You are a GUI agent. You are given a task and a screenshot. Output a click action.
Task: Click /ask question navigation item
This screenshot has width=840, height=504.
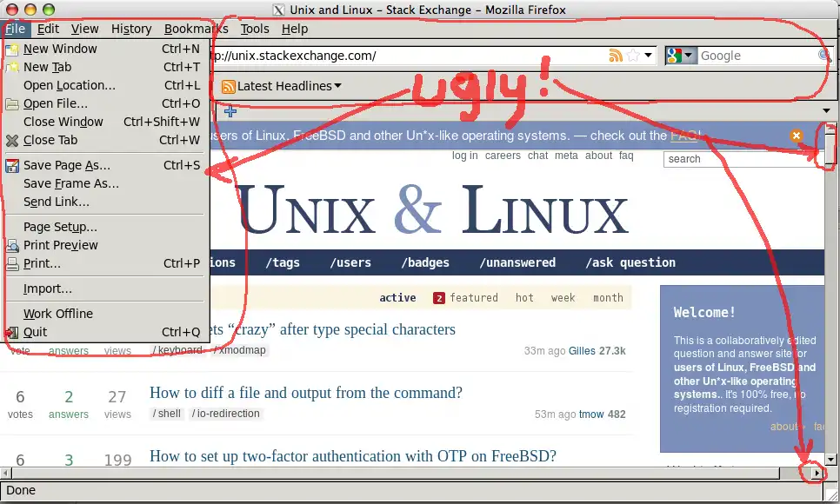(x=630, y=262)
